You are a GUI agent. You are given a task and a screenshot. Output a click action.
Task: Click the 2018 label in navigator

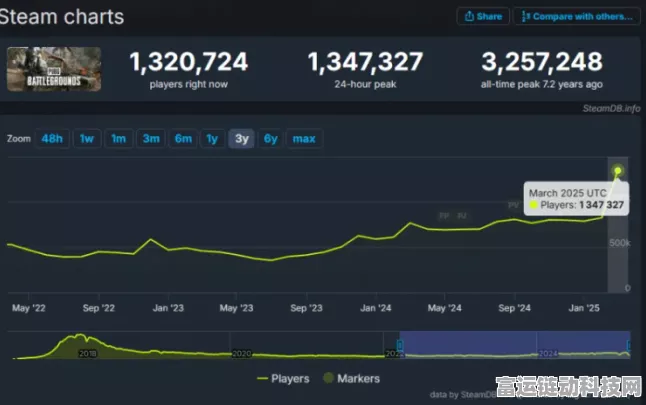click(x=88, y=353)
